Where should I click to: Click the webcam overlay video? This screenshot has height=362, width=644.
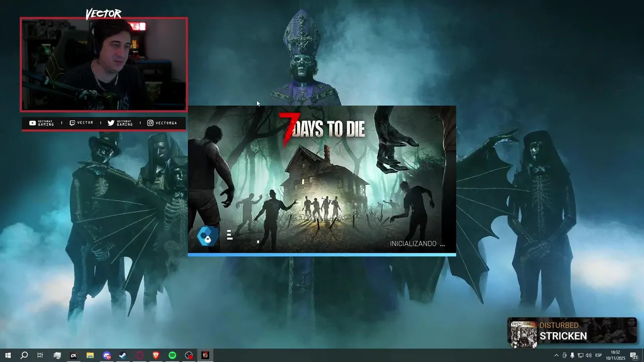coord(104,64)
